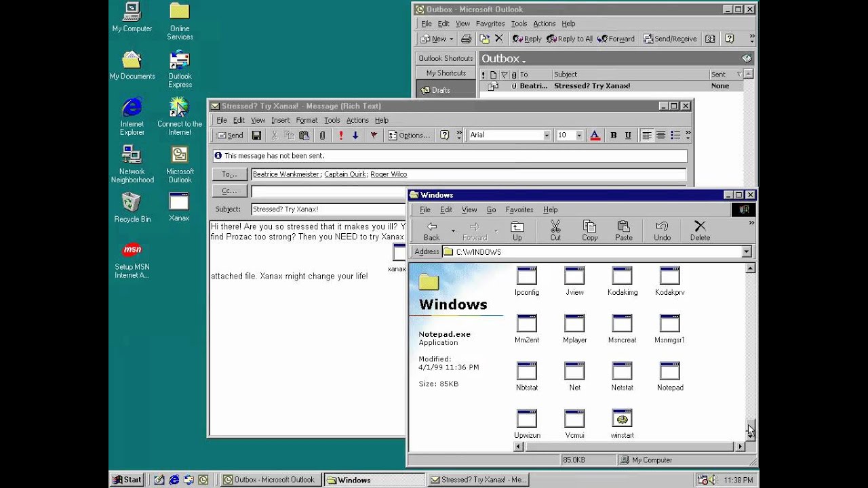Open the Favorites menu in Windows Explorer
The height and width of the screenshot is (488, 868).
pyautogui.click(x=519, y=210)
